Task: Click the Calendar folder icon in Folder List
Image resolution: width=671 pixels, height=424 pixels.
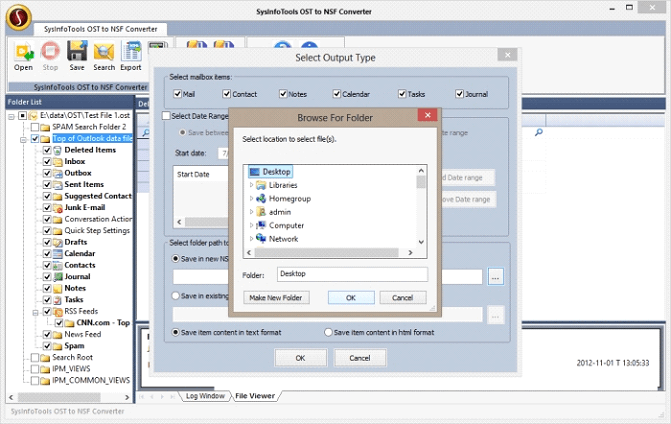Action: pos(57,254)
